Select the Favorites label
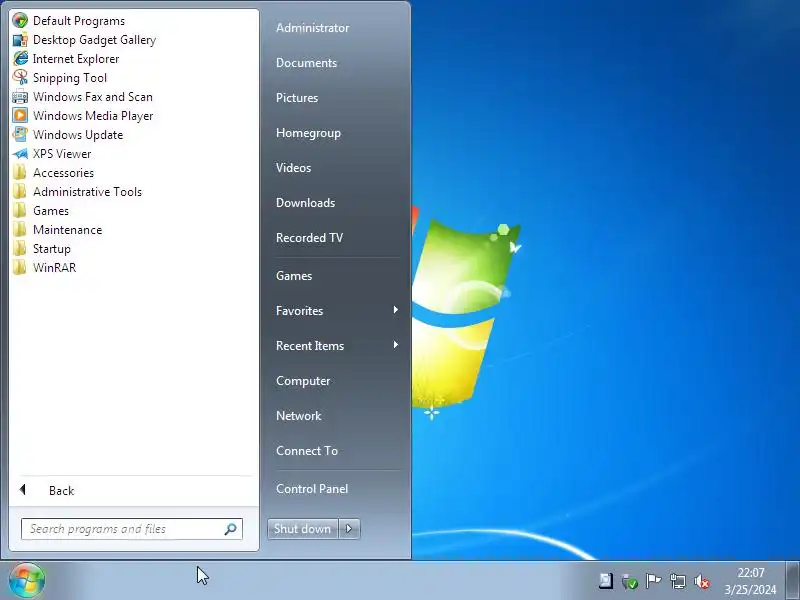 click(299, 311)
